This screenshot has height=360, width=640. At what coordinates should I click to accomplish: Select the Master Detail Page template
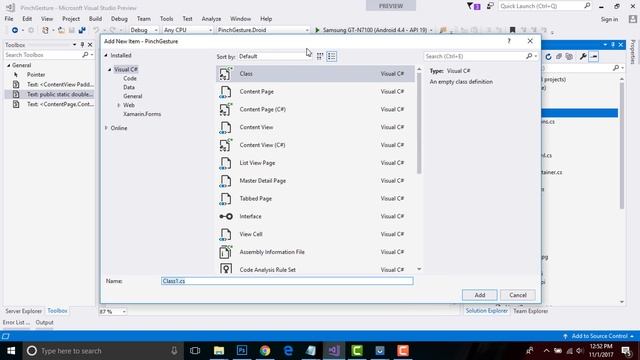[315, 181]
